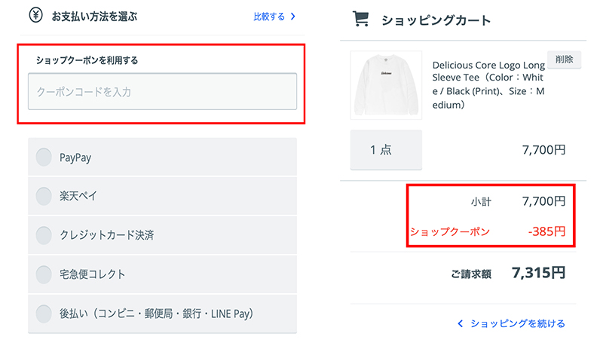Click the ご請求額 7,315円 total
603x364 pixels.
538,274
